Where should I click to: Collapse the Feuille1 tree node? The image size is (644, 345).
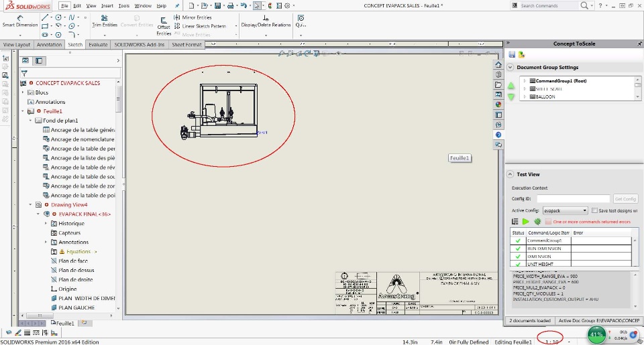pos(23,111)
